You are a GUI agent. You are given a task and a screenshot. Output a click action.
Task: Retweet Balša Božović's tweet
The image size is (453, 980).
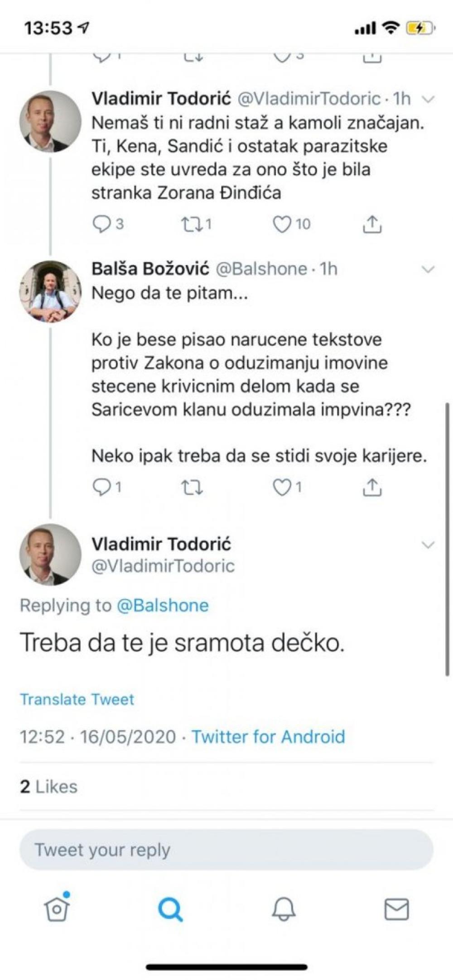pyautogui.click(x=192, y=488)
